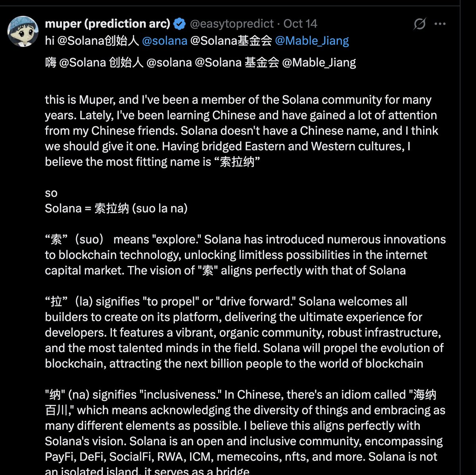Click display name muper (prediction arc)
The image size is (476, 475).
point(107,24)
